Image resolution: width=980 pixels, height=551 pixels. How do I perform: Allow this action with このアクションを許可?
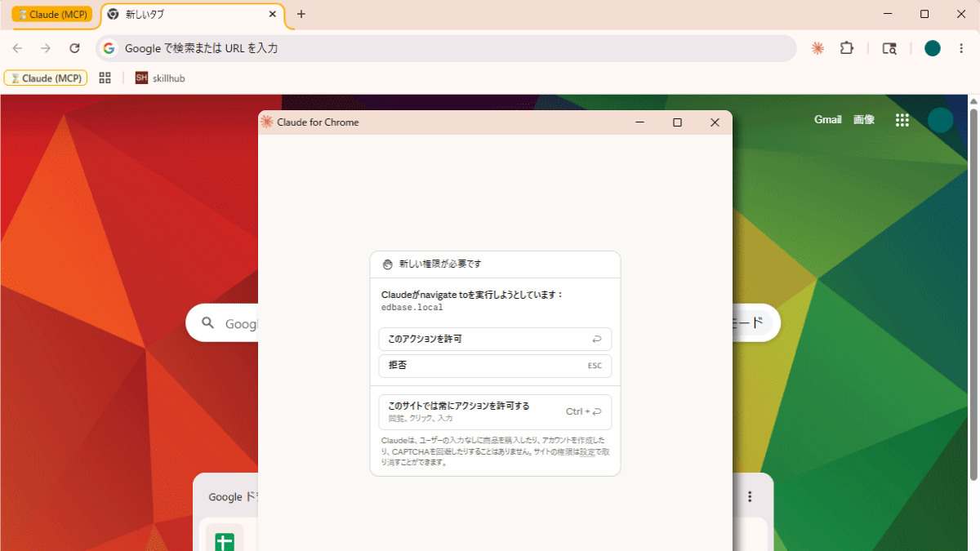point(495,339)
